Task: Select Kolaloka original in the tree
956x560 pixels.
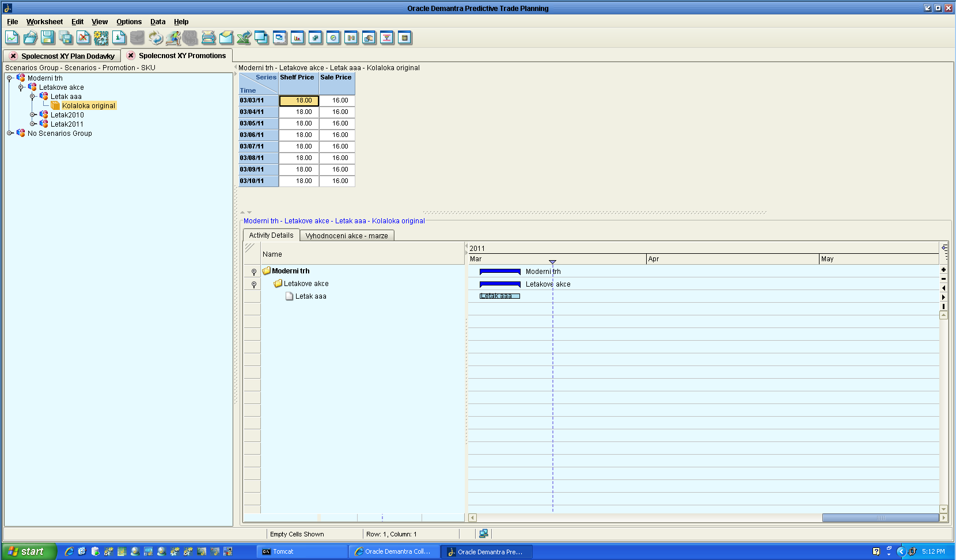Action: tap(89, 106)
